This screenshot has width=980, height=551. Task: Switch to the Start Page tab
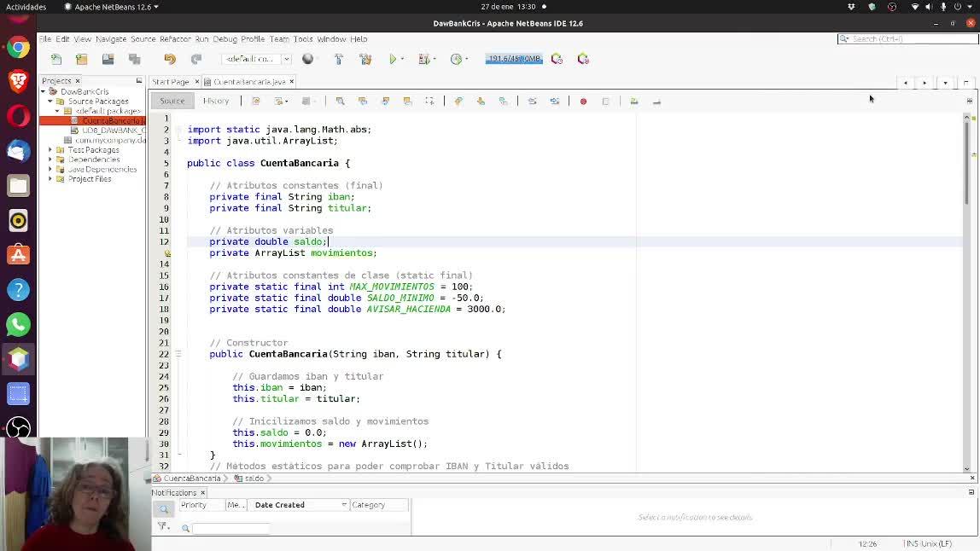tap(171, 82)
